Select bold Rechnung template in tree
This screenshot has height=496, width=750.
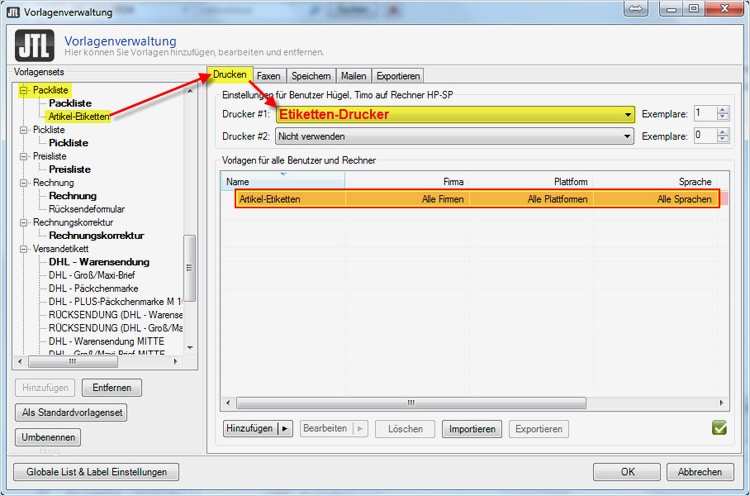73,196
